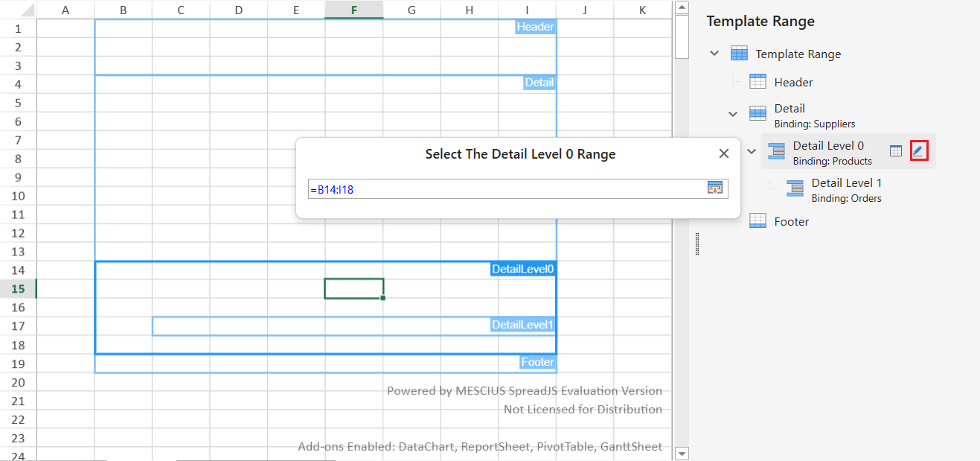Click the Detail node icon in tree
The height and width of the screenshot is (461, 980).
(758, 114)
